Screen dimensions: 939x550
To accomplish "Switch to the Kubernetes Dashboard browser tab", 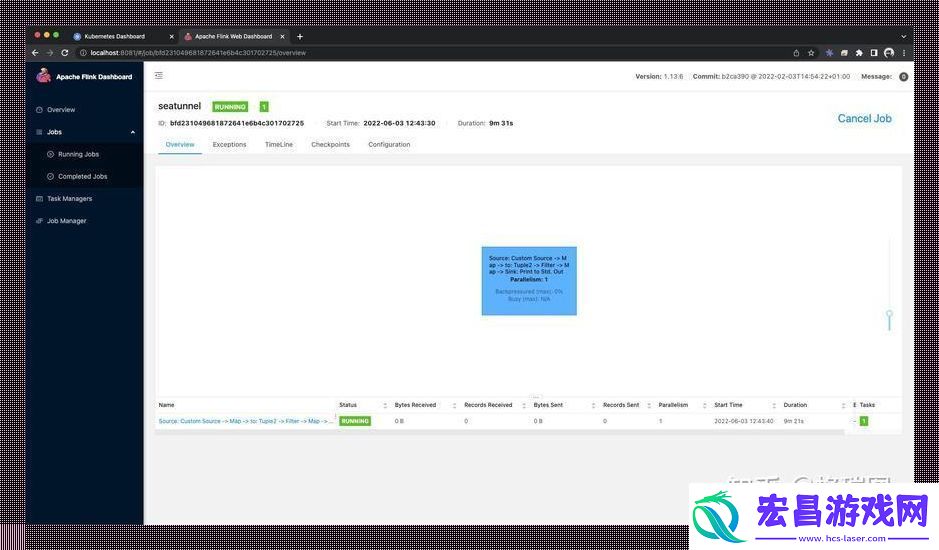I will coord(114,37).
